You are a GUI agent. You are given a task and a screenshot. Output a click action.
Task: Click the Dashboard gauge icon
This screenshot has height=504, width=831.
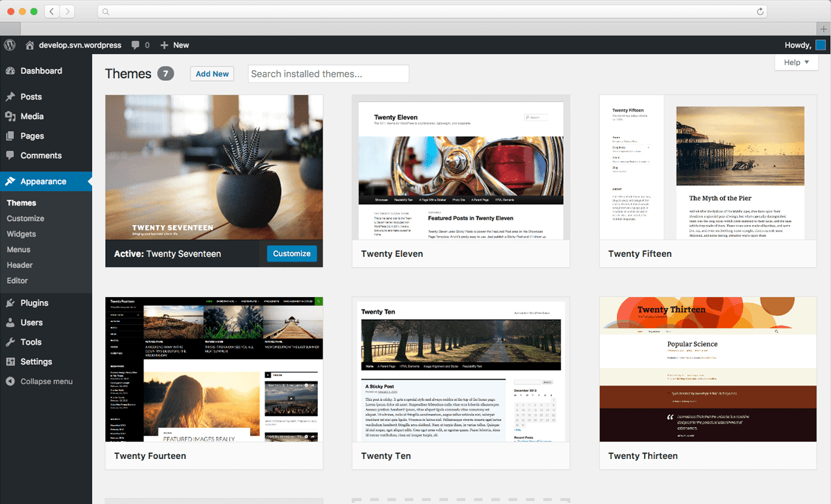[x=10, y=71]
